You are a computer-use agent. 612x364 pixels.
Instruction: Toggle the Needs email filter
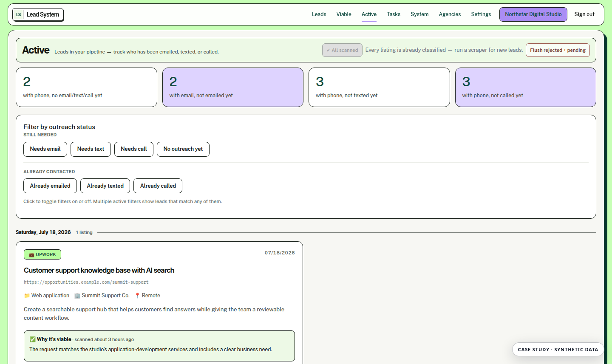tap(45, 149)
